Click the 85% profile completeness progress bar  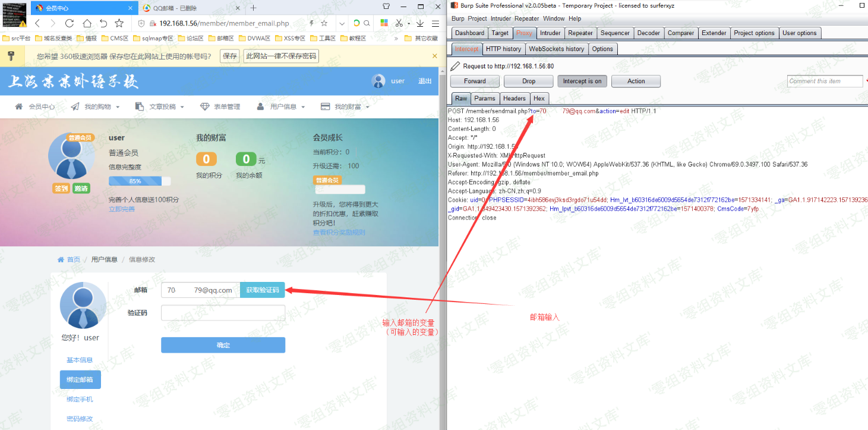(140, 181)
